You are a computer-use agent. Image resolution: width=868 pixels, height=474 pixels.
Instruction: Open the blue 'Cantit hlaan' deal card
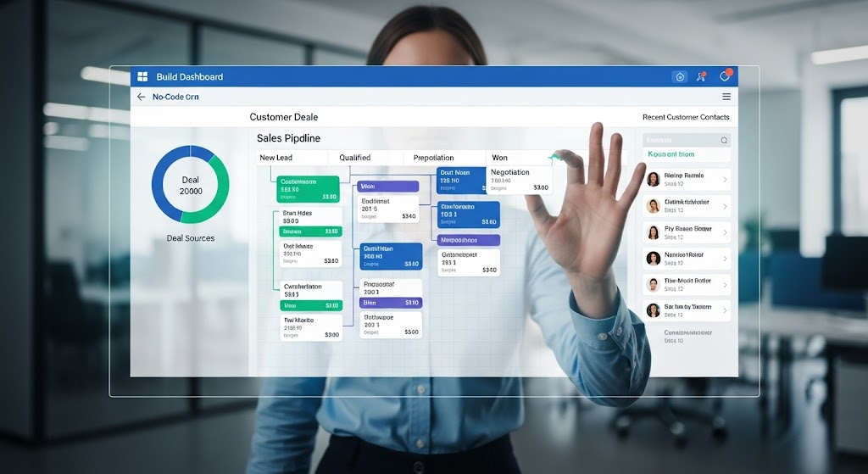(391, 256)
